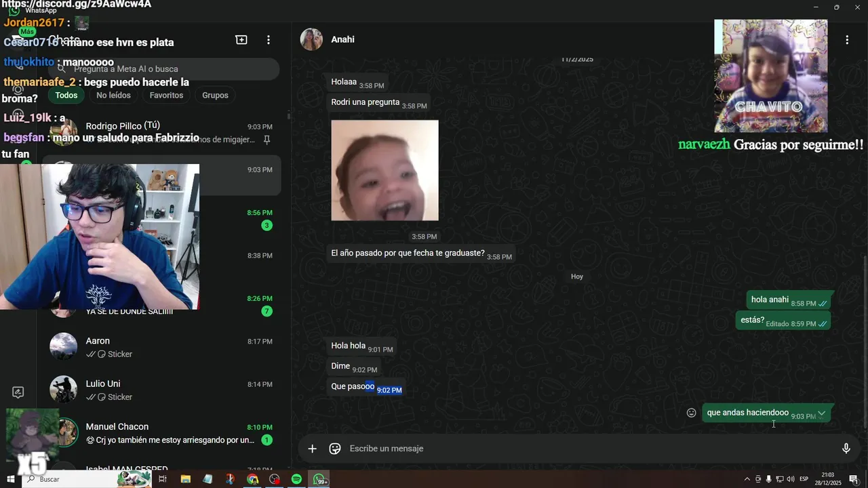
Task: Open the recording app icon next to Chrome
Action: (x=275, y=479)
